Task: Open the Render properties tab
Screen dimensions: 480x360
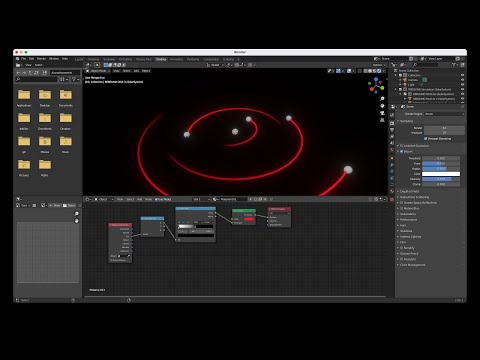Action: 392,123
